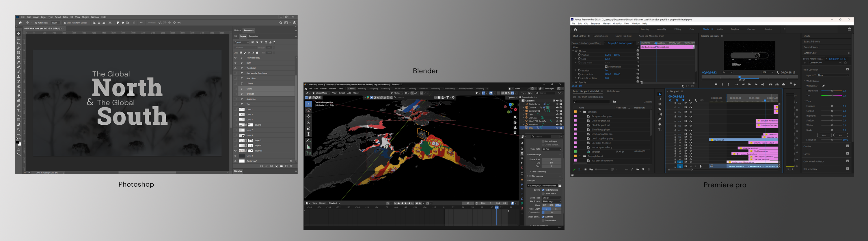Open the Filter menu in Photoshop
868x241 pixels.
tap(65, 17)
